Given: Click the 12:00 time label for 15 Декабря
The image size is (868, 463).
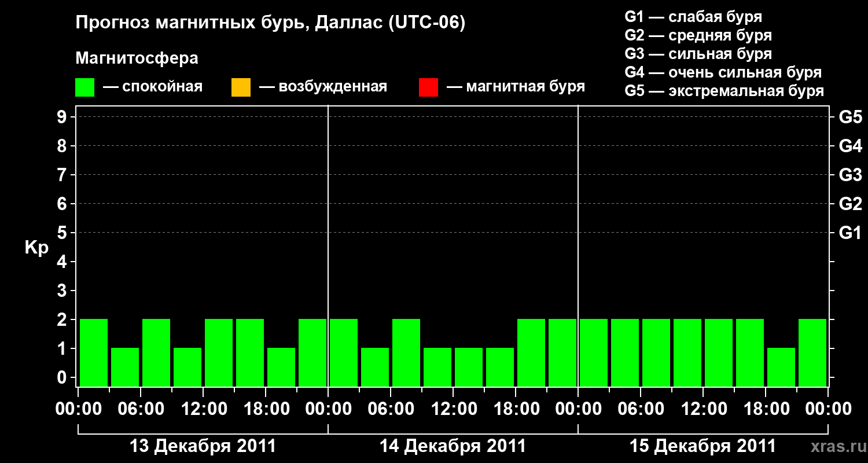Looking at the screenshot, I should click(x=703, y=409).
